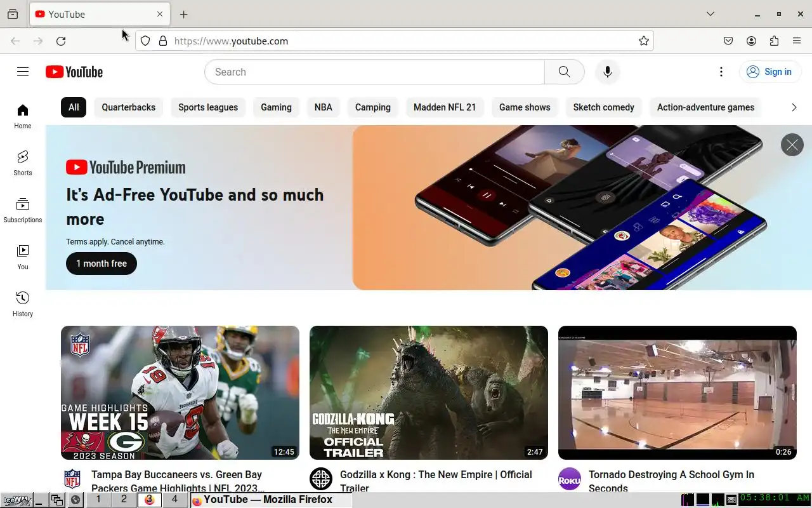Image resolution: width=812 pixels, height=508 pixels.
Task: Go forward in Firefox
Action: coord(38,41)
